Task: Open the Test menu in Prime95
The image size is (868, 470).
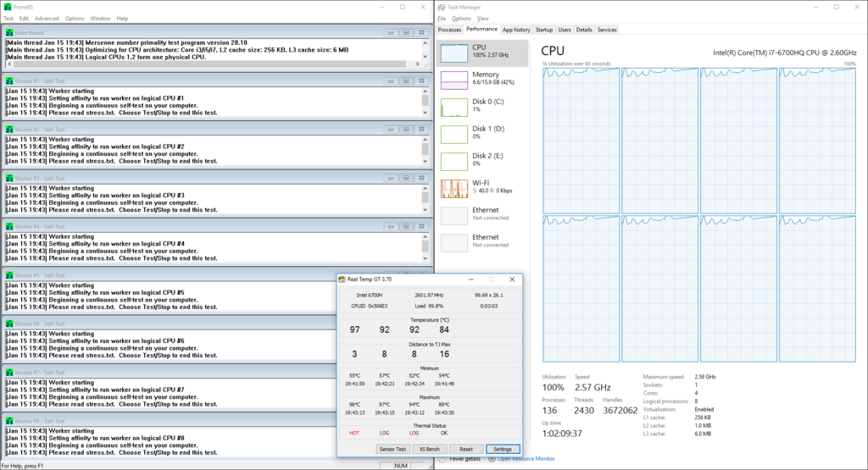Action: tap(8, 19)
